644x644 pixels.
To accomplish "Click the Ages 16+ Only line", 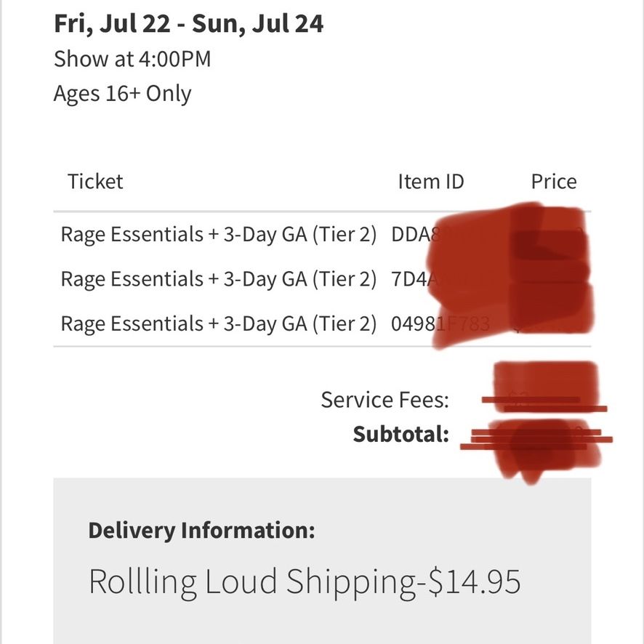I will (122, 94).
